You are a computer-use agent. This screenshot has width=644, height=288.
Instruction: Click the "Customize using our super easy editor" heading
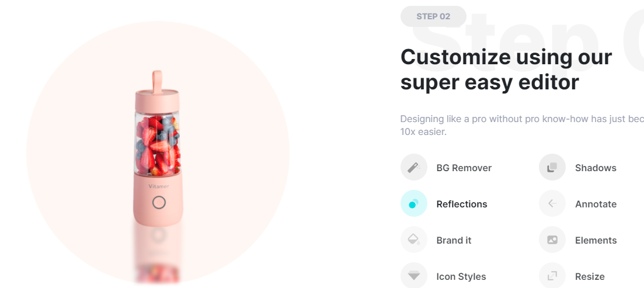[506, 70]
